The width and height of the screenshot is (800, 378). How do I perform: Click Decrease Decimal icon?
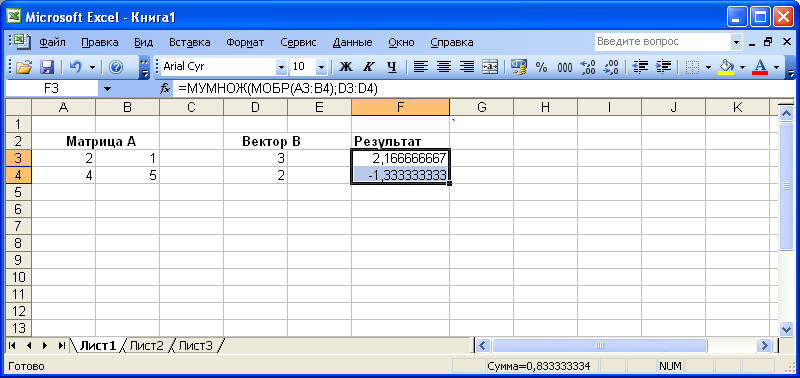click(611, 67)
